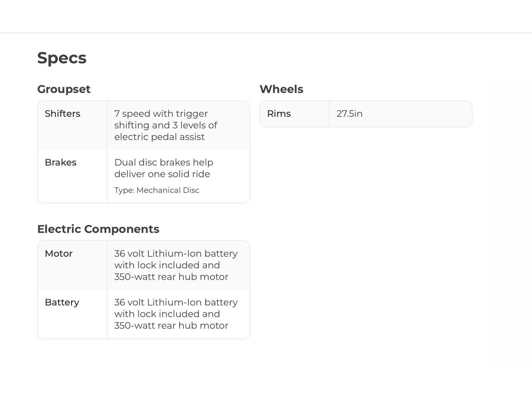Click the electric pedal assist text line
The height and width of the screenshot is (399, 532).
(159, 137)
